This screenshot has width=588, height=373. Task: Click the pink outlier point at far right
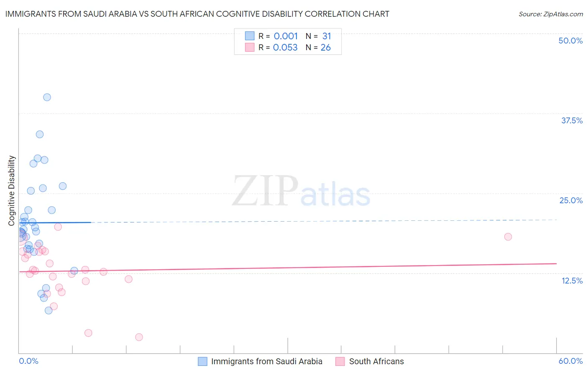tap(508, 237)
